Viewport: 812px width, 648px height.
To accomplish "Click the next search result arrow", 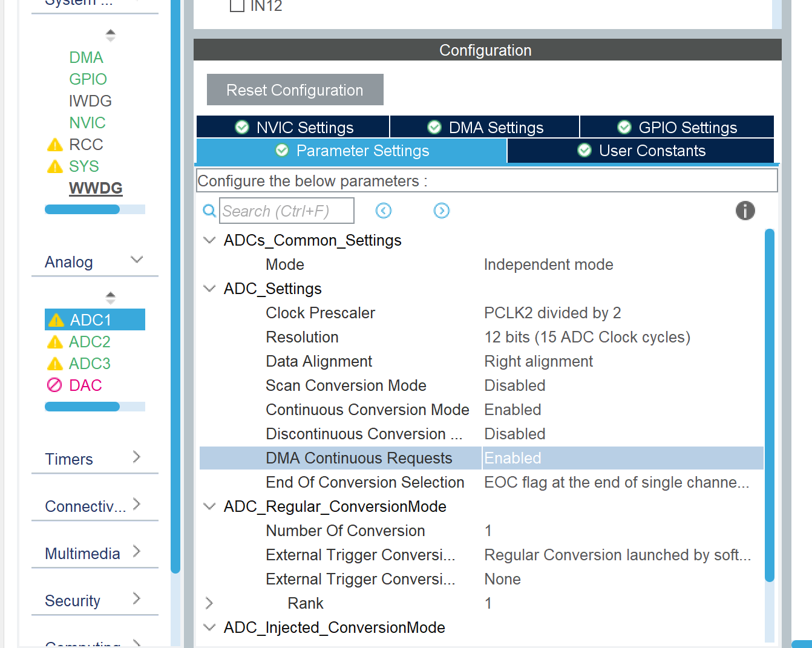I will [x=442, y=211].
